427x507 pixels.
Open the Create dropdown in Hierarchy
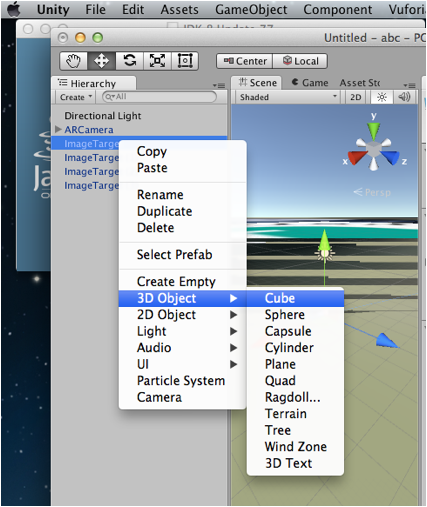point(75,97)
